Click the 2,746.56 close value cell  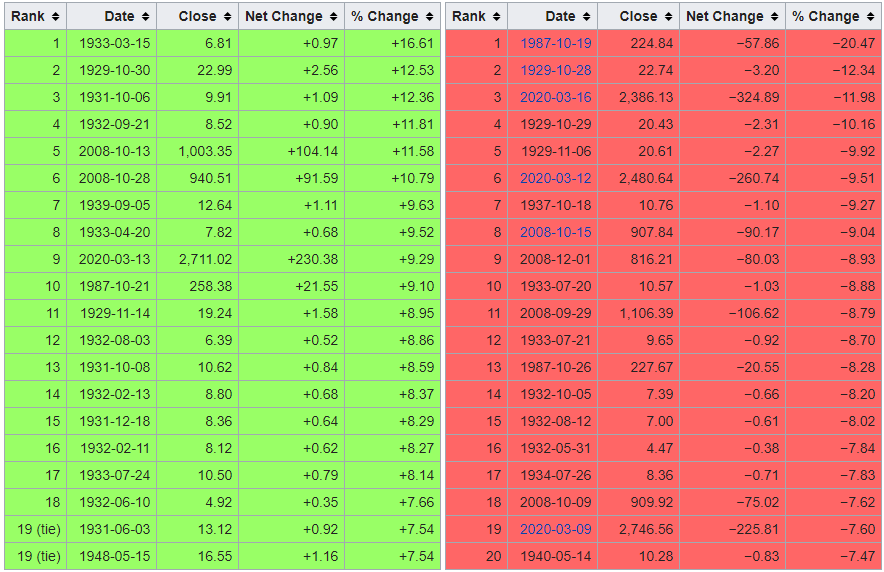tap(639, 529)
